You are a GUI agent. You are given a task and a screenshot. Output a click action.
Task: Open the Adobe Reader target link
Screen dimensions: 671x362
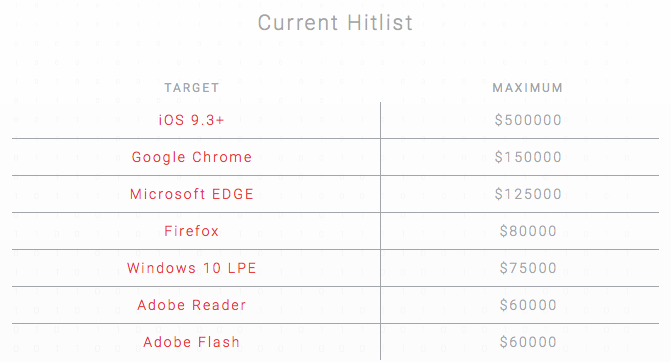[191, 305]
